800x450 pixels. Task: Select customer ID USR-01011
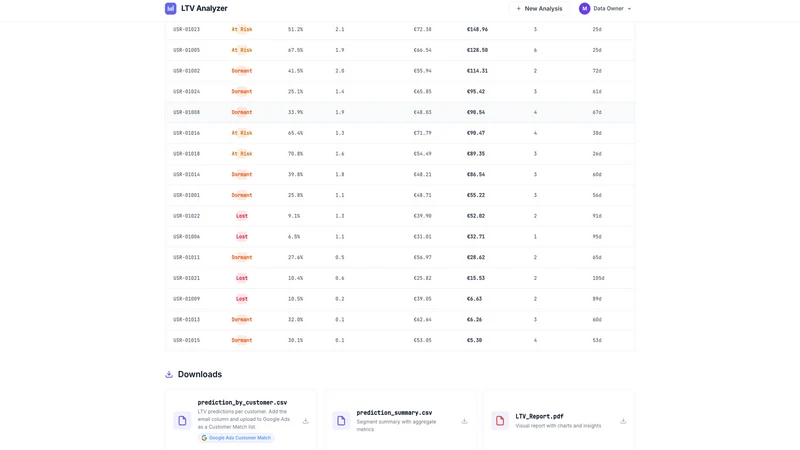pyautogui.click(x=186, y=258)
